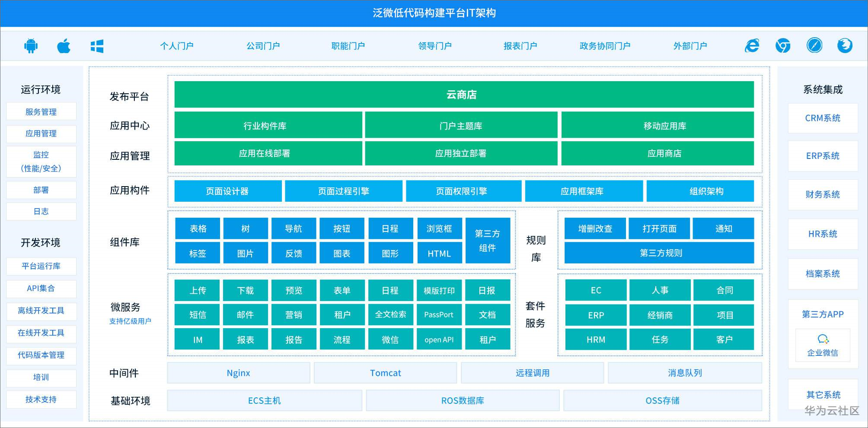Click the Firefox browser icon
This screenshot has height=428, width=868.
pos(845,45)
